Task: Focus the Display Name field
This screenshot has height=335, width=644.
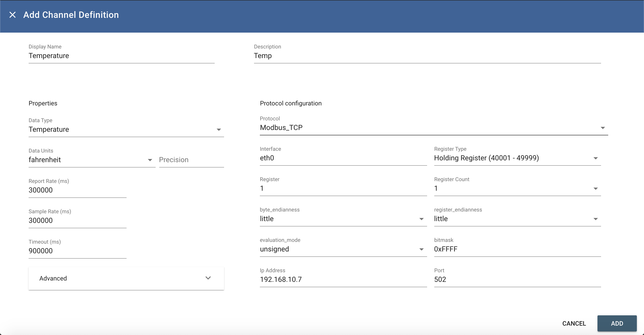Action: click(121, 56)
